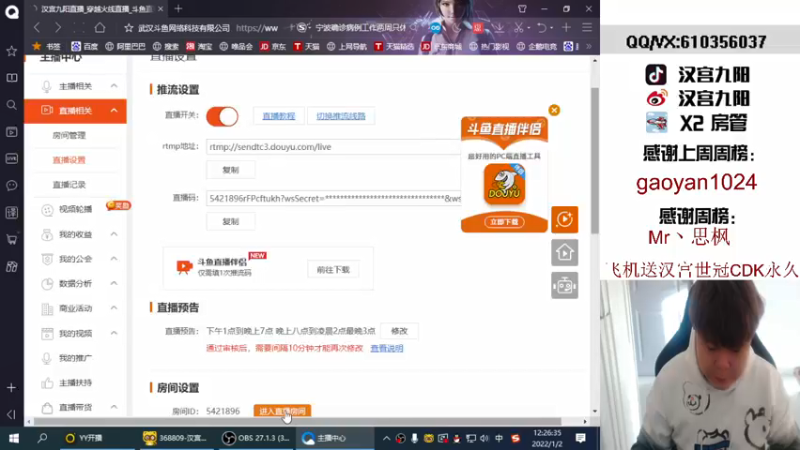Open the 直播教程 tutorial link
This screenshot has height=450, width=800.
pyautogui.click(x=279, y=116)
